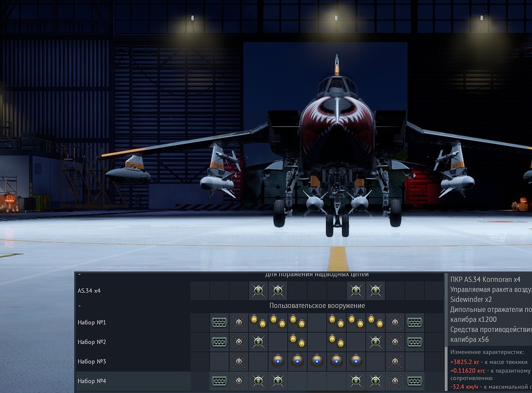Click left countermeasure pod icon in Набор №4
This screenshot has width=532, height=393.
pos(219,381)
